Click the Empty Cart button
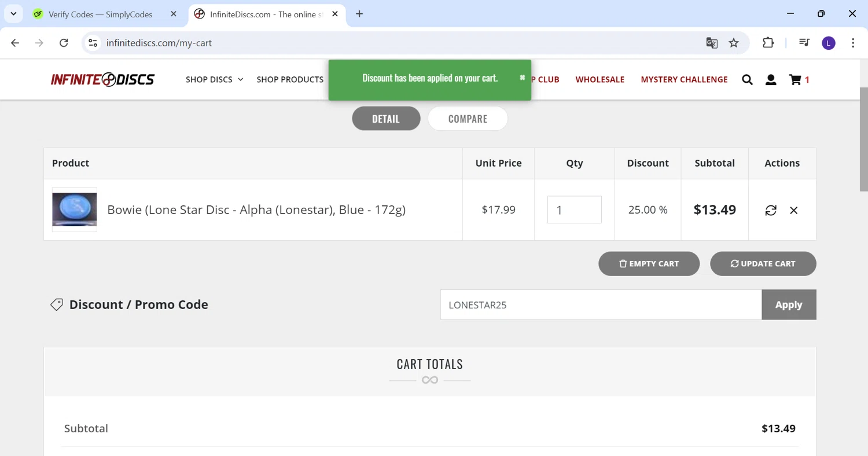 pyautogui.click(x=649, y=263)
